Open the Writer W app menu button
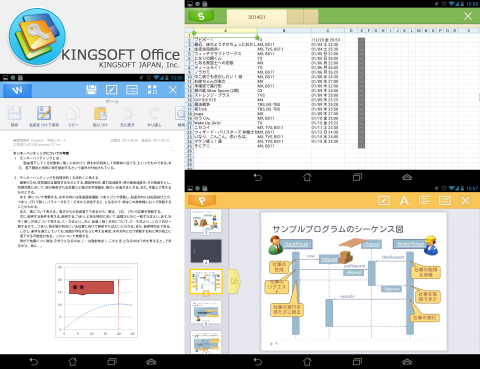Viewport: 480px width, 369px height. 17,90
